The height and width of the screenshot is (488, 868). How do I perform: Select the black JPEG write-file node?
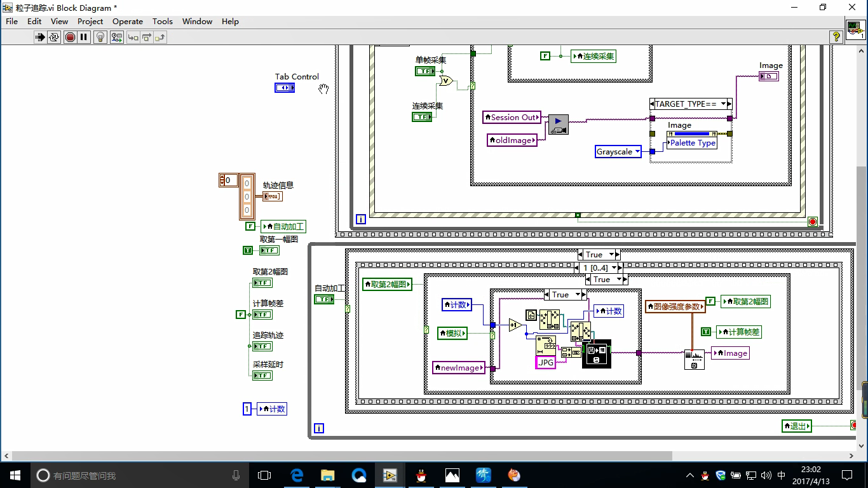pos(597,353)
